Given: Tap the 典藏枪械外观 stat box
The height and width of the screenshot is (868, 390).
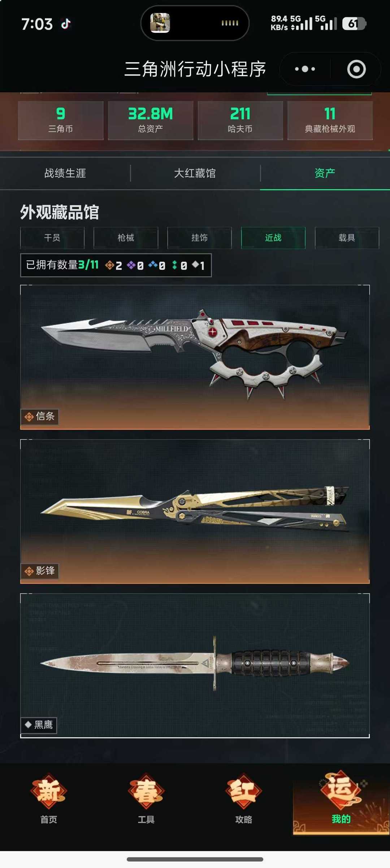Looking at the screenshot, I should (x=330, y=120).
